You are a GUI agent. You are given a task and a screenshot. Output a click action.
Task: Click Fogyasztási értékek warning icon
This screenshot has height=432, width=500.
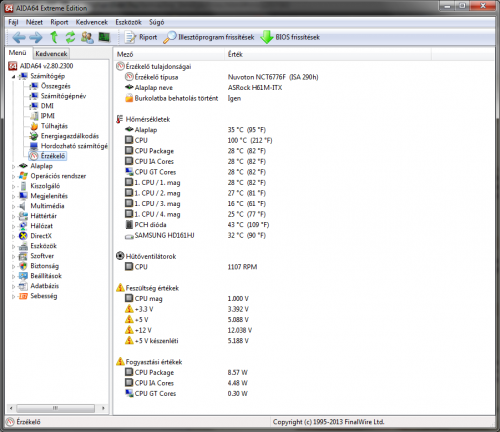click(120, 362)
